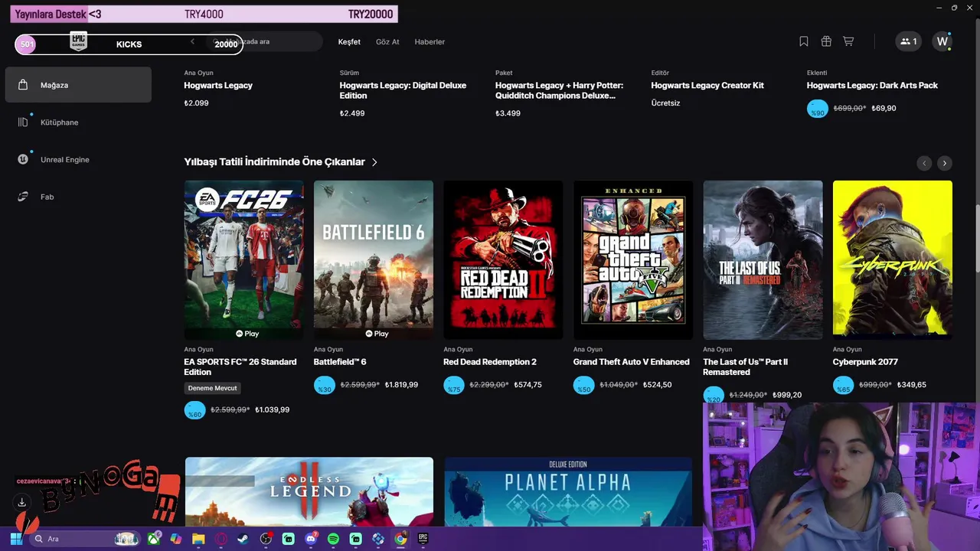Image resolution: width=980 pixels, height=551 pixels.
Task: Click the ₺1.819,99 Battlefield price
Action: [401, 385]
